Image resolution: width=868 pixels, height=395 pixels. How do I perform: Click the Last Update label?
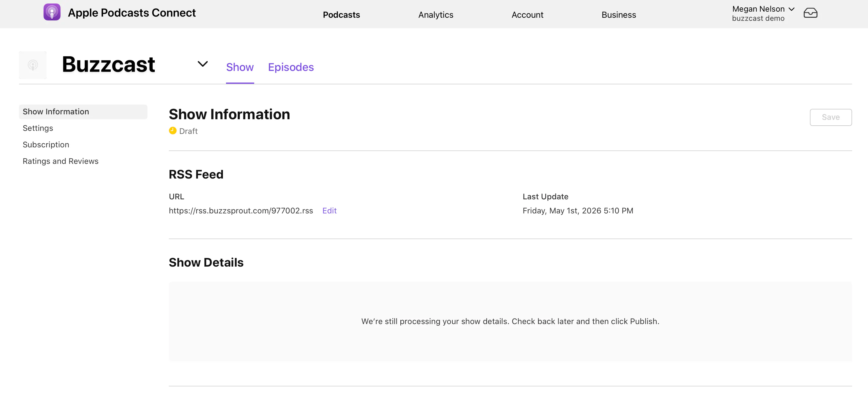(x=545, y=196)
